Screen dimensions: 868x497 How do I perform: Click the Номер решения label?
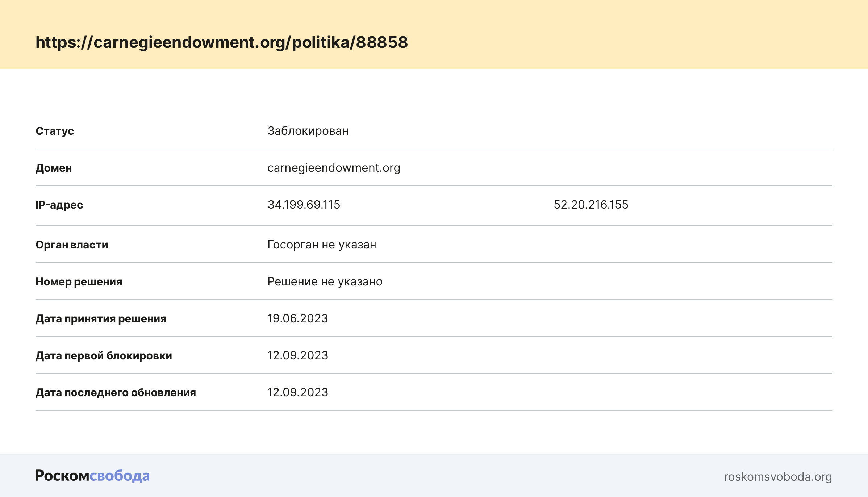tap(79, 282)
